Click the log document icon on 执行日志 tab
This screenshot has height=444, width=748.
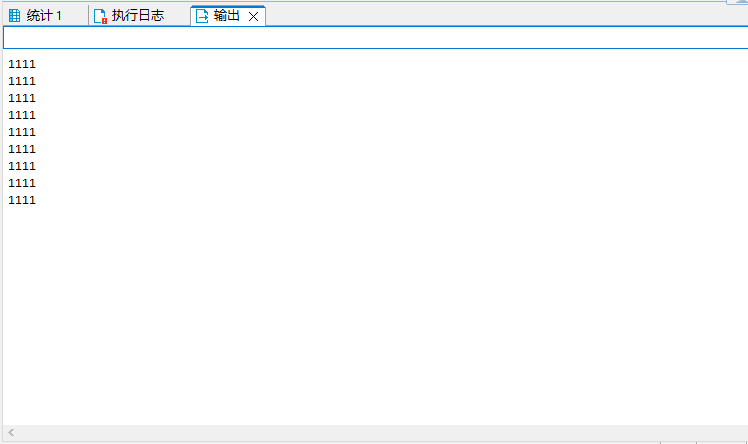(x=100, y=16)
